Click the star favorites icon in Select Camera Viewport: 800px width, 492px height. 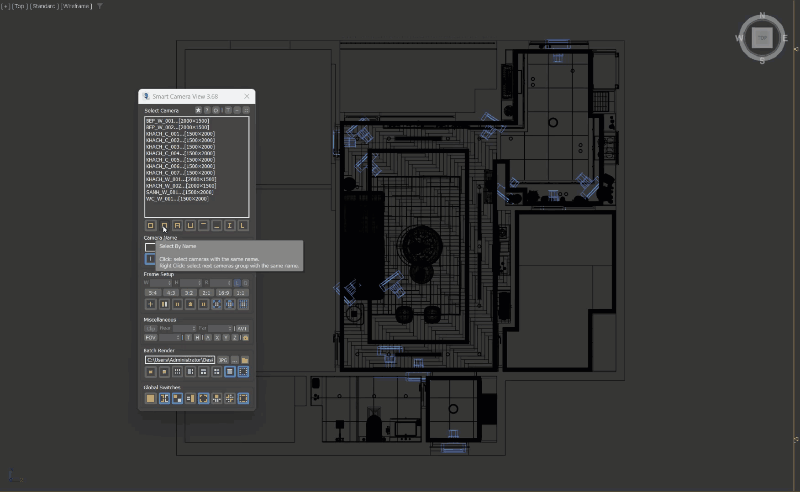click(x=198, y=110)
